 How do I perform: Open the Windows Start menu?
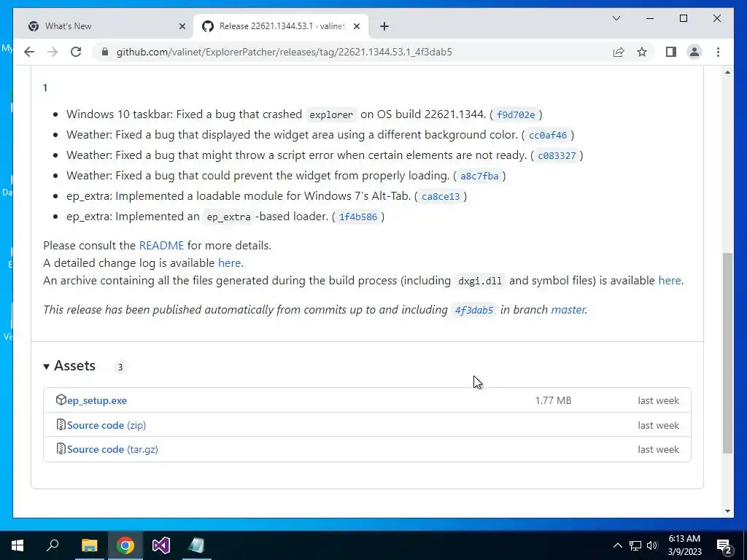coord(18,545)
